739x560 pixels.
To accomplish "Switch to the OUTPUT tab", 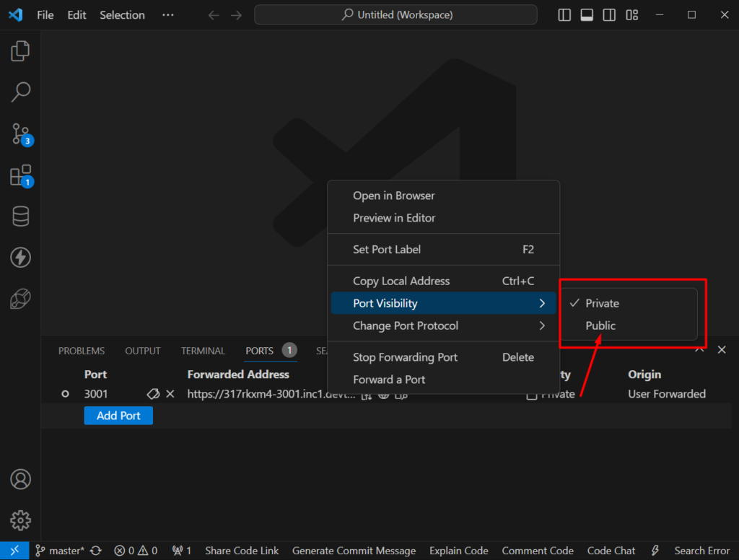I will tap(143, 351).
